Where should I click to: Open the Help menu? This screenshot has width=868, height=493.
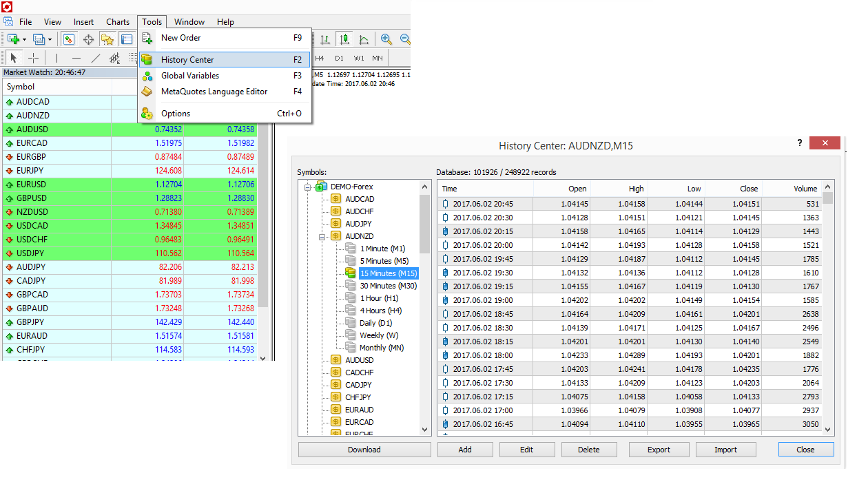225,22
